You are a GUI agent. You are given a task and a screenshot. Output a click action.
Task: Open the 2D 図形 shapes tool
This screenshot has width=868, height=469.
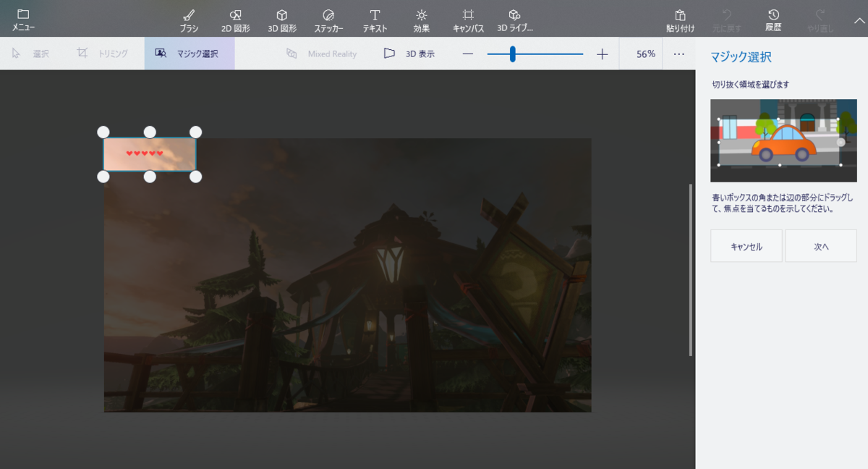click(235, 20)
